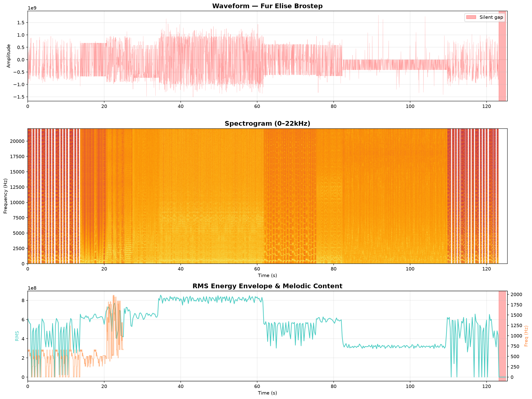Click the "5000" spectrogram frequency tick

(19, 233)
